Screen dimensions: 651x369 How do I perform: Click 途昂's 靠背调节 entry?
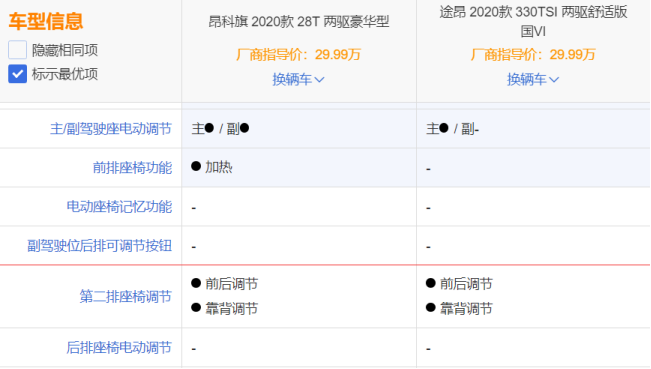459,308
